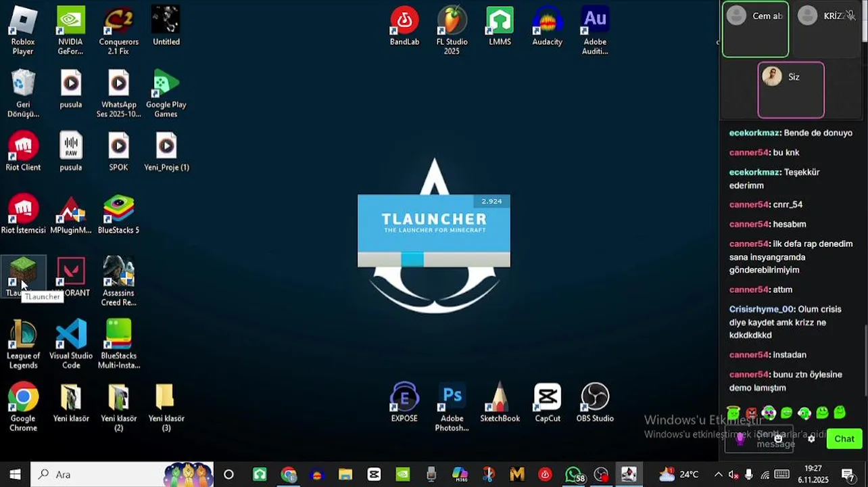Open BandLab red icon in taskbar

tap(545, 474)
